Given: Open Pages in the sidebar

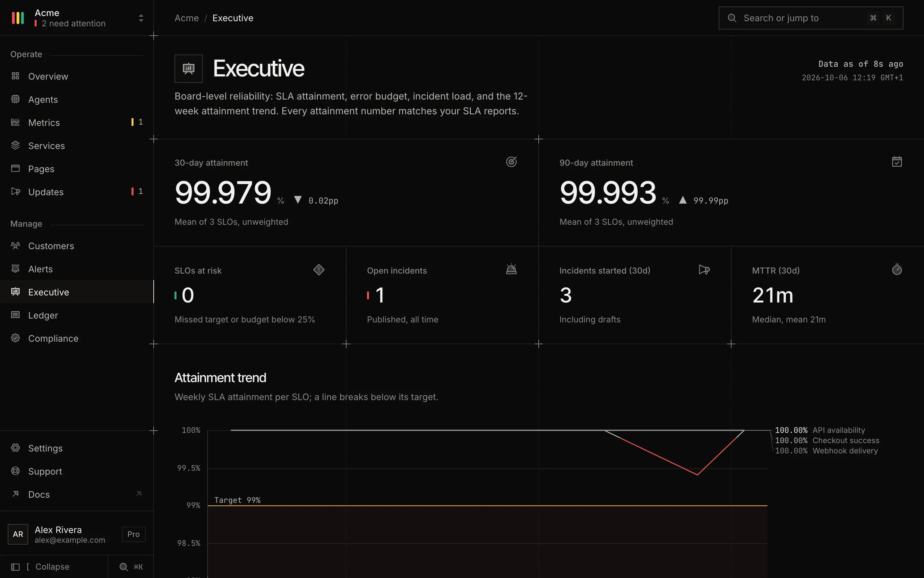Looking at the screenshot, I should coord(77,169).
